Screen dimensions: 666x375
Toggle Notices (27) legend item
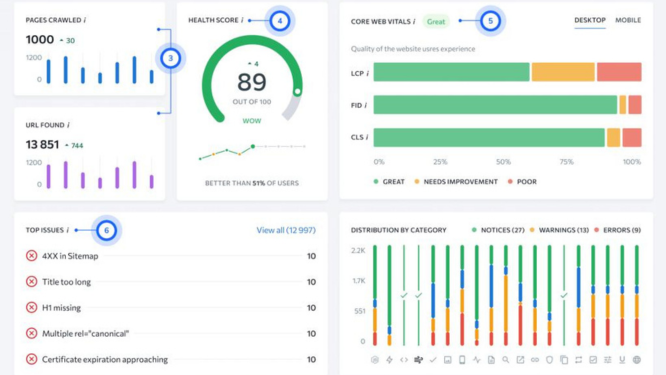(x=498, y=230)
